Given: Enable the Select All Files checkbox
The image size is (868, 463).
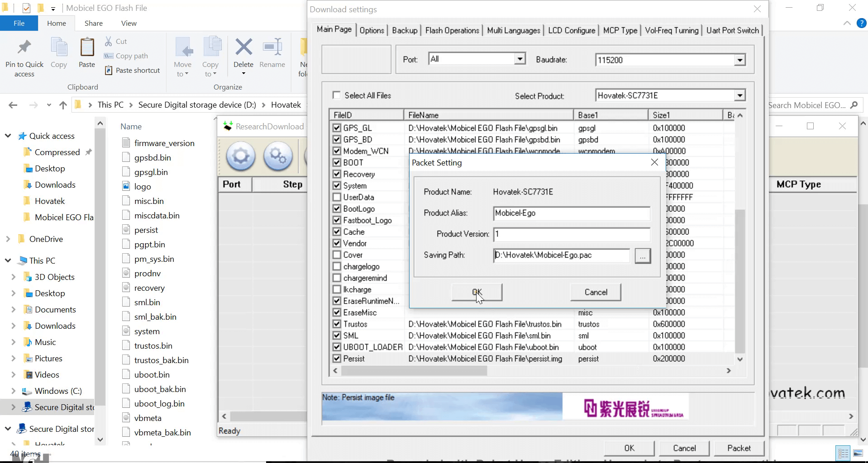Looking at the screenshot, I should click(x=337, y=95).
